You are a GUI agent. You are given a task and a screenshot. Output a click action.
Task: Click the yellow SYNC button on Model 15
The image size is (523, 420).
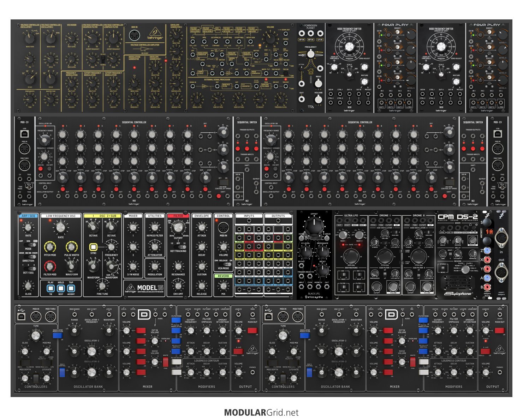[x=93, y=247]
